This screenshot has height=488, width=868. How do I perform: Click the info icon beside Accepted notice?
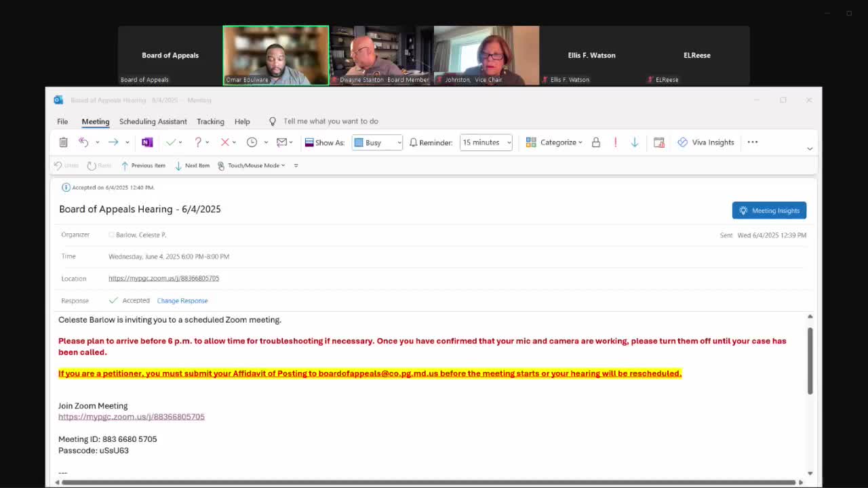point(66,187)
